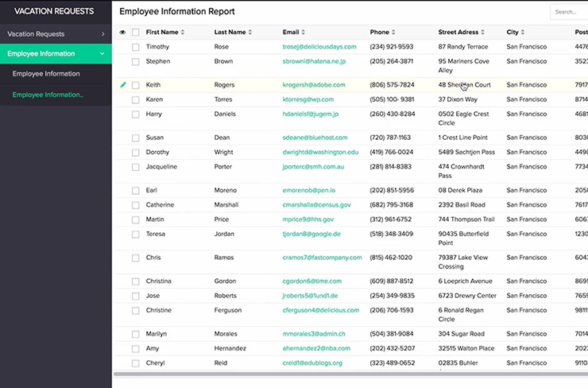
Task: Click the eye column visibility icon
Action: pyautogui.click(x=122, y=33)
